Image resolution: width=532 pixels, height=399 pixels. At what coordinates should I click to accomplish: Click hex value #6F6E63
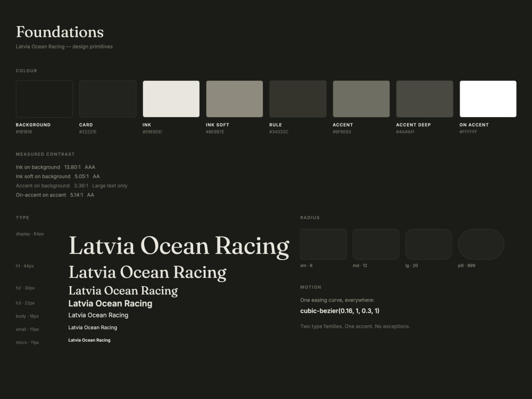click(x=342, y=131)
